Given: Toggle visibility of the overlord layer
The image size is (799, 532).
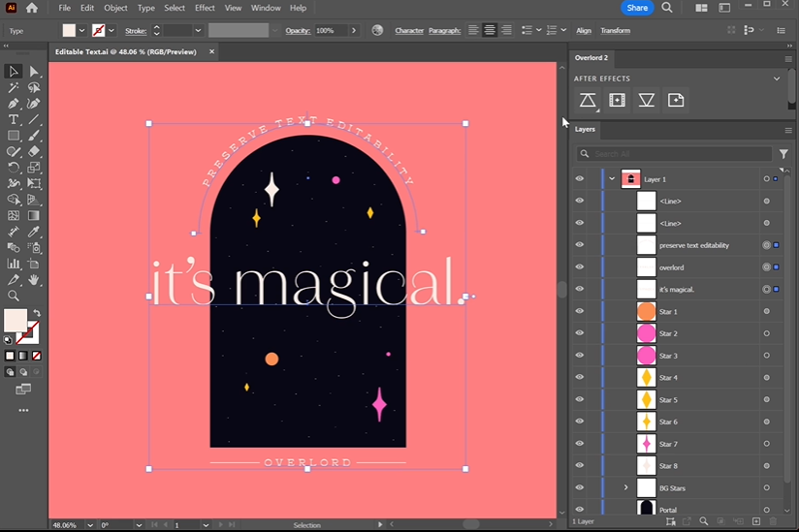Looking at the screenshot, I should [579, 267].
